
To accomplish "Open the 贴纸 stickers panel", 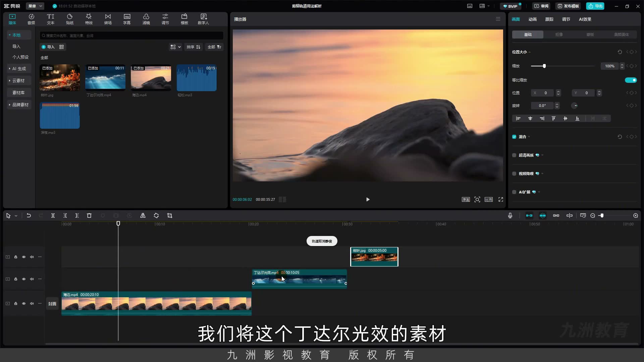I will point(70,19).
